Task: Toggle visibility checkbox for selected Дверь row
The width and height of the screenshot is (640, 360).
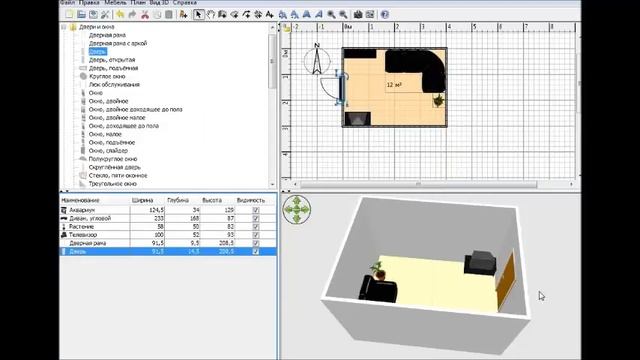Action: click(256, 251)
